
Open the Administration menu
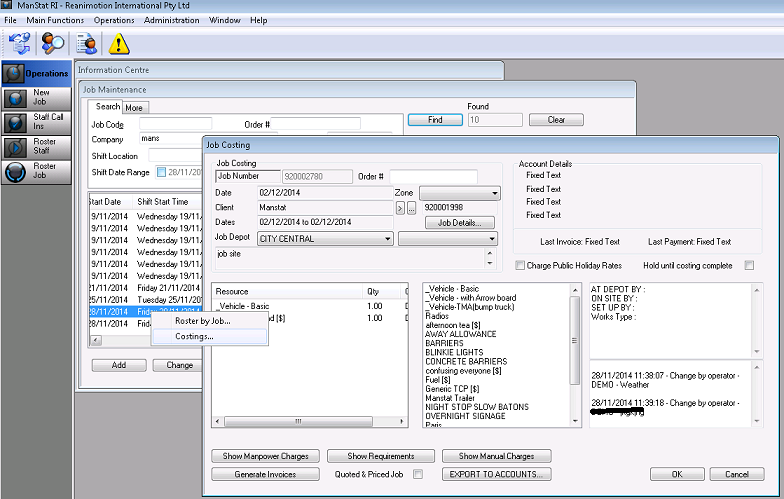[x=171, y=20]
